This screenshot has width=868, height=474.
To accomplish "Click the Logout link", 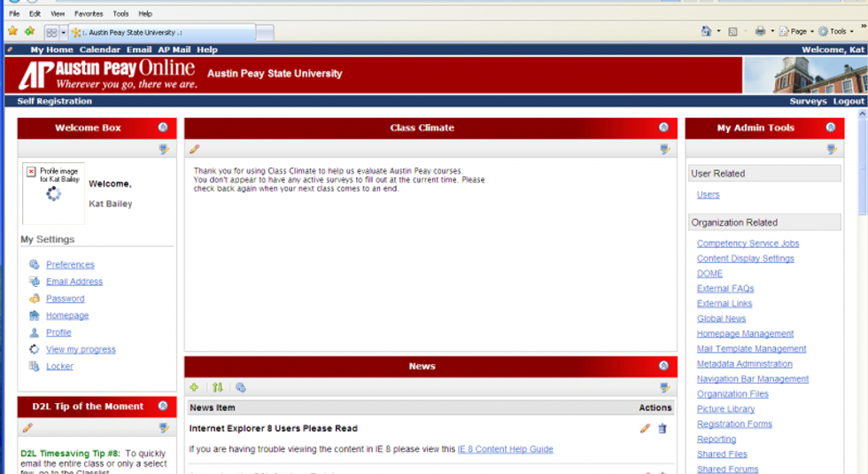I will click(848, 101).
